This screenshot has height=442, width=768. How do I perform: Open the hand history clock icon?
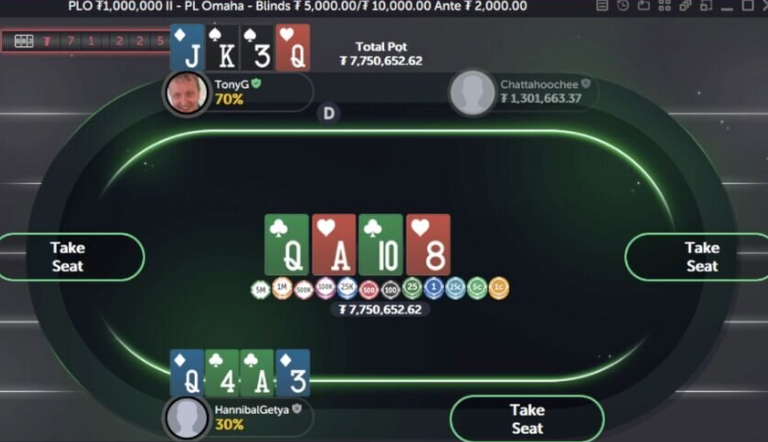click(623, 6)
